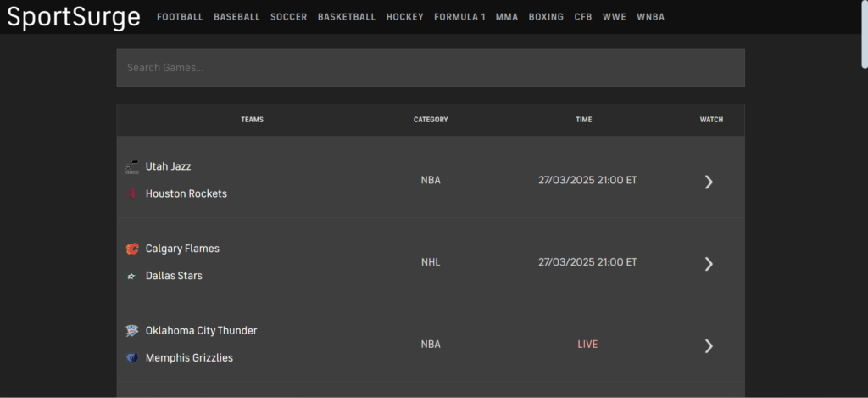Viewport: 868px width, 398px height.
Task: Select the BOXING nav item
Action: coord(547,17)
